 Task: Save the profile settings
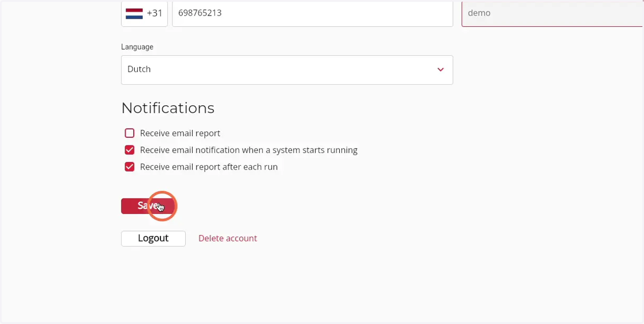(x=148, y=206)
